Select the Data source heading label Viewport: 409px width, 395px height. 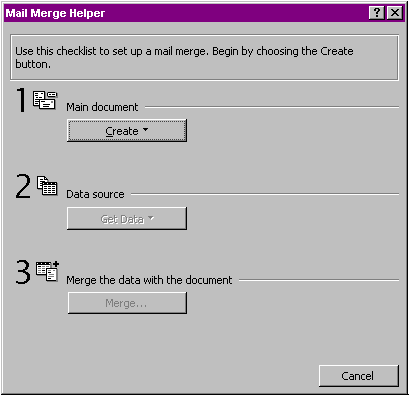point(95,194)
